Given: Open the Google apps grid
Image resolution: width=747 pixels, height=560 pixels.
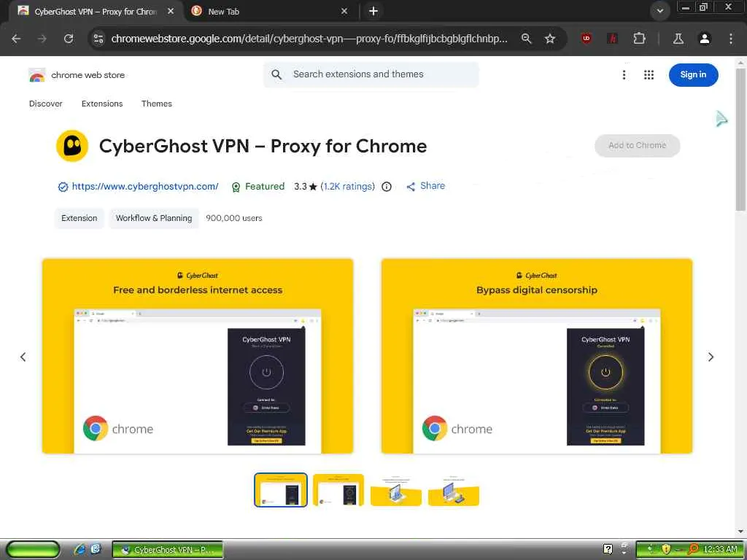Looking at the screenshot, I should (649, 75).
